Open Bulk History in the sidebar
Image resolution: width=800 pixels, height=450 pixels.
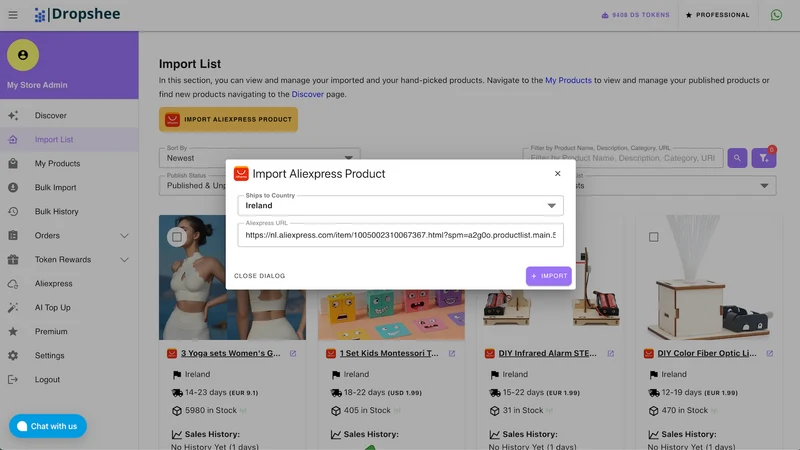point(69,211)
